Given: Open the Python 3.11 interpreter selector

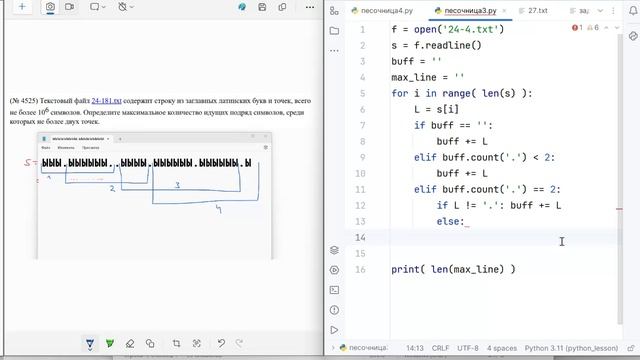Looking at the screenshot, I should (x=571, y=348).
